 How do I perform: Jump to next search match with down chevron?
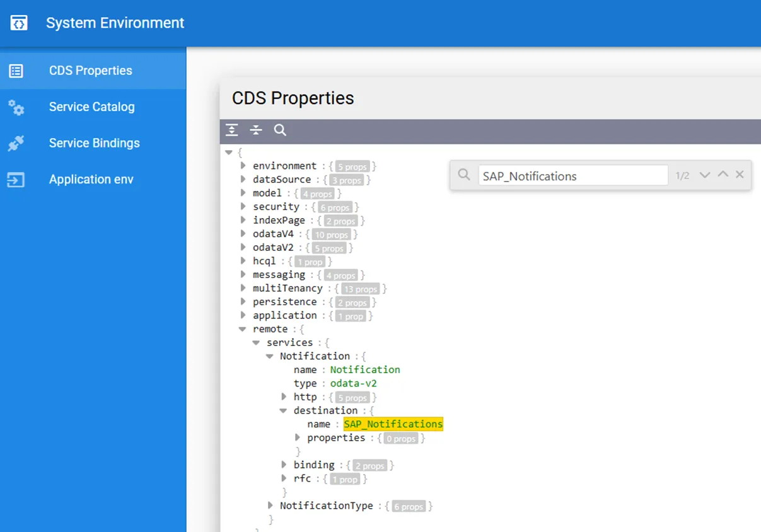[706, 175]
